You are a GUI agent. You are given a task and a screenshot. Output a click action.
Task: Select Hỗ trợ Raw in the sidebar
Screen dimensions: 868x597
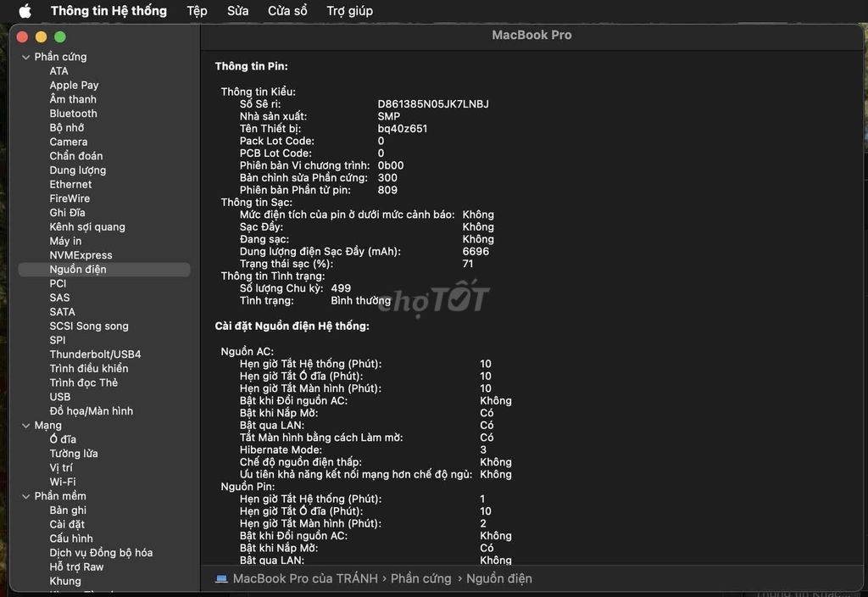click(x=76, y=566)
